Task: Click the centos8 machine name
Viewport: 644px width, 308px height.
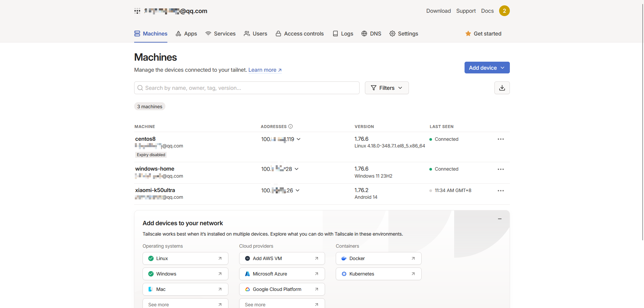Action: click(145, 139)
